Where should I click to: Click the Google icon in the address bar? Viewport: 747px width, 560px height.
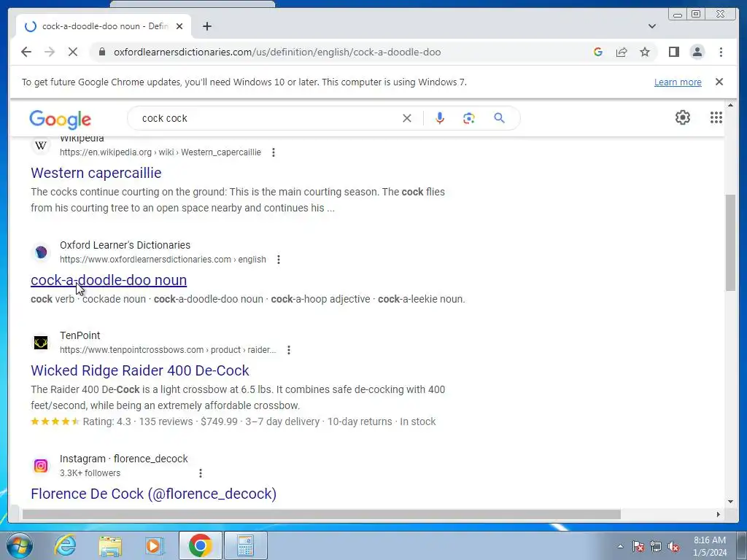coord(598,52)
